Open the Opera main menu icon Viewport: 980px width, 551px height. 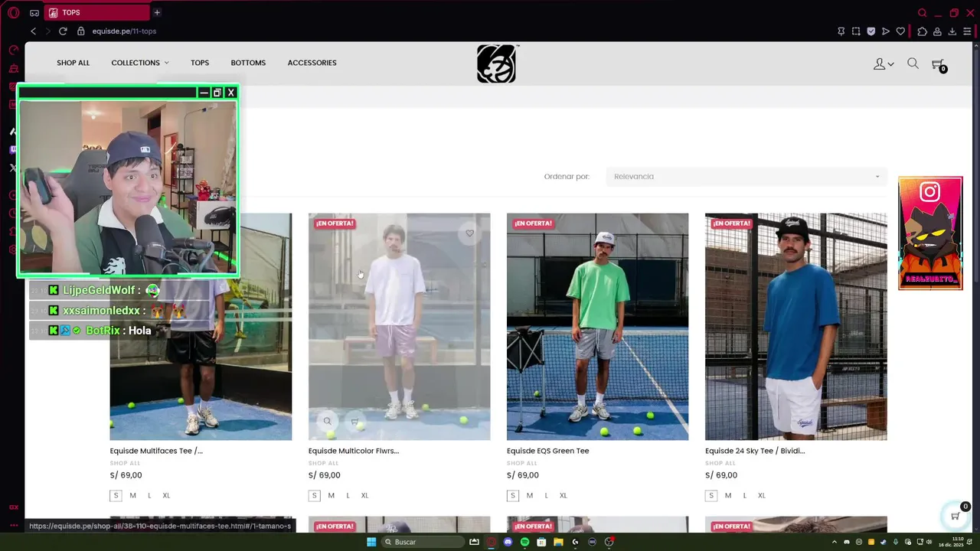pyautogui.click(x=13, y=12)
